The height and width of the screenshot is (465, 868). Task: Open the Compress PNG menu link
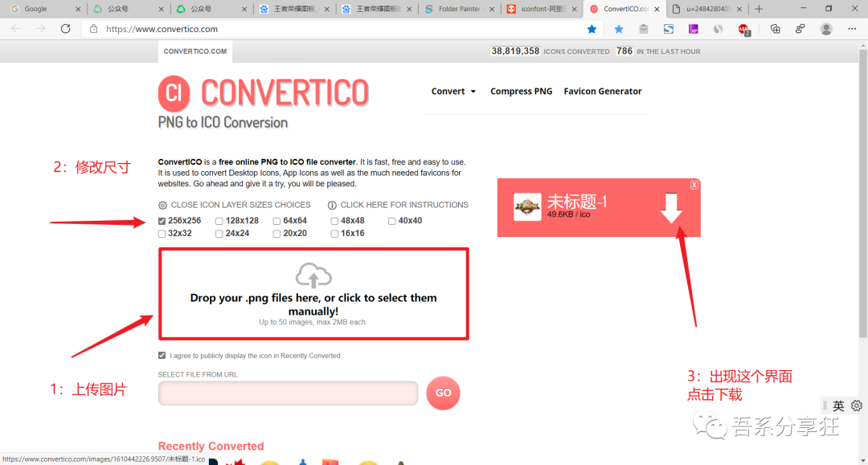[521, 92]
